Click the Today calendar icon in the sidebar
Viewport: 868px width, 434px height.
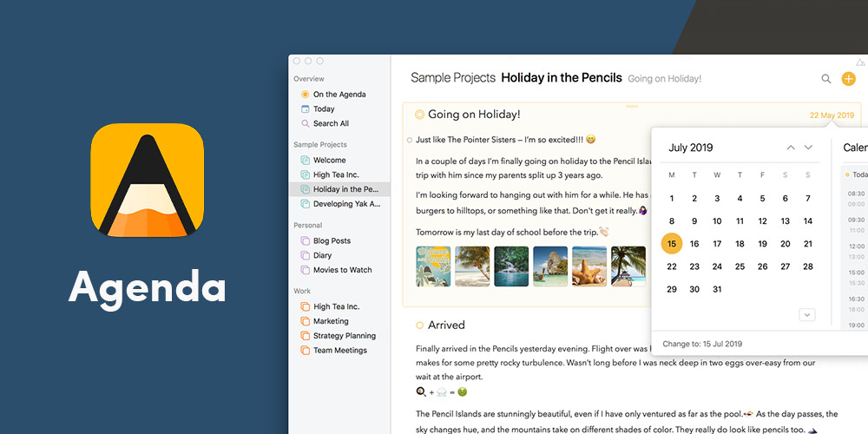click(x=305, y=108)
